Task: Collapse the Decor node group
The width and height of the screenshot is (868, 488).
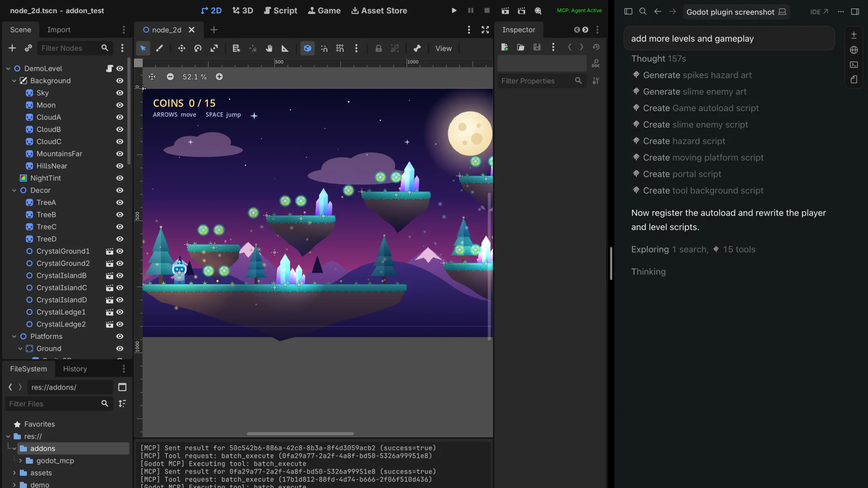Action: tap(14, 191)
